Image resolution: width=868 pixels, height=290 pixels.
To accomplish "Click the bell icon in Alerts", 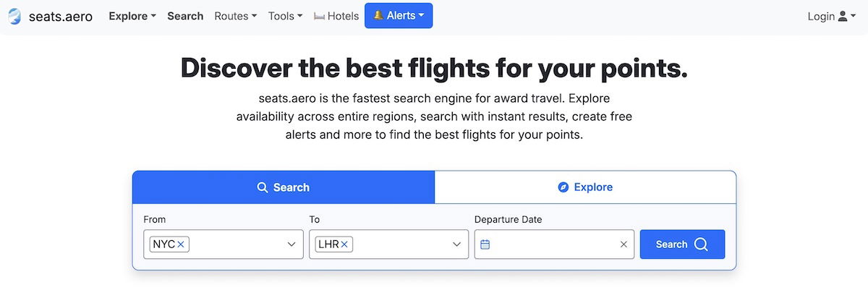I will tap(378, 16).
